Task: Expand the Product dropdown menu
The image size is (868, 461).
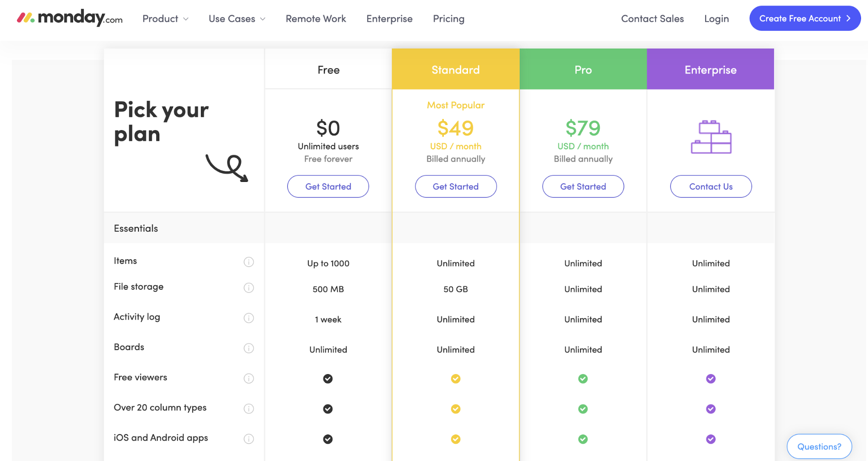Action: [x=165, y=19]
